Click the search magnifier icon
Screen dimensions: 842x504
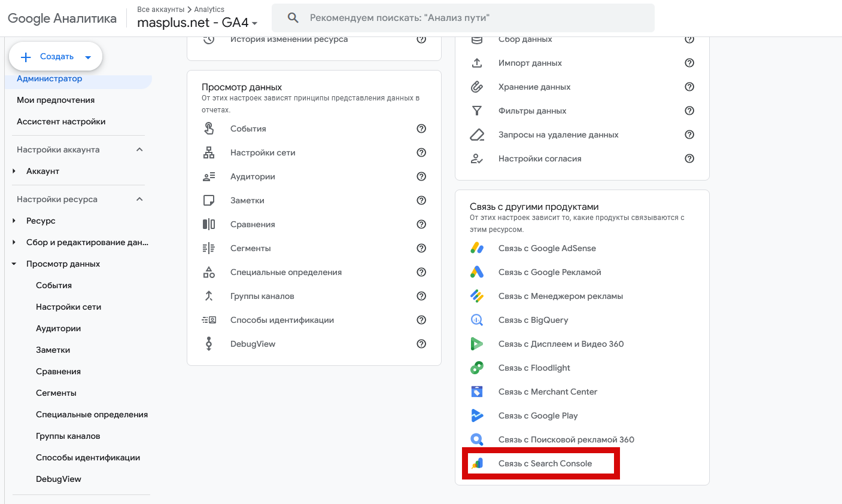click(293, 18)
